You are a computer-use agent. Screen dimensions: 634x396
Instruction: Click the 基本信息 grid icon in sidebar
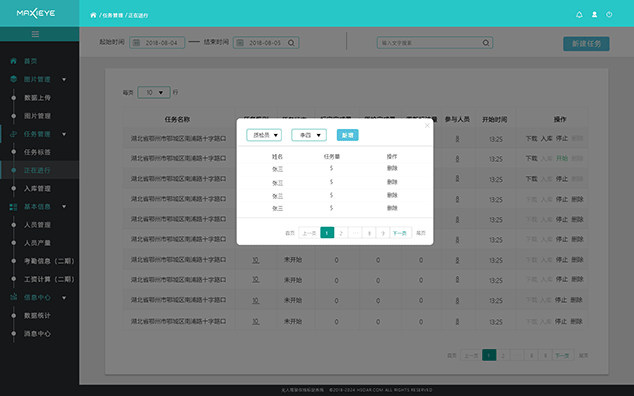13,207
